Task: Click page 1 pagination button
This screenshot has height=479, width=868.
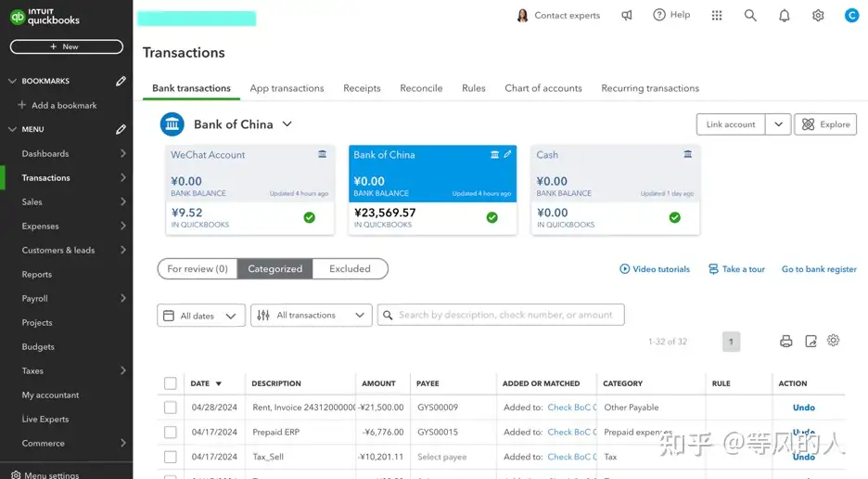Action: point(732,342)
